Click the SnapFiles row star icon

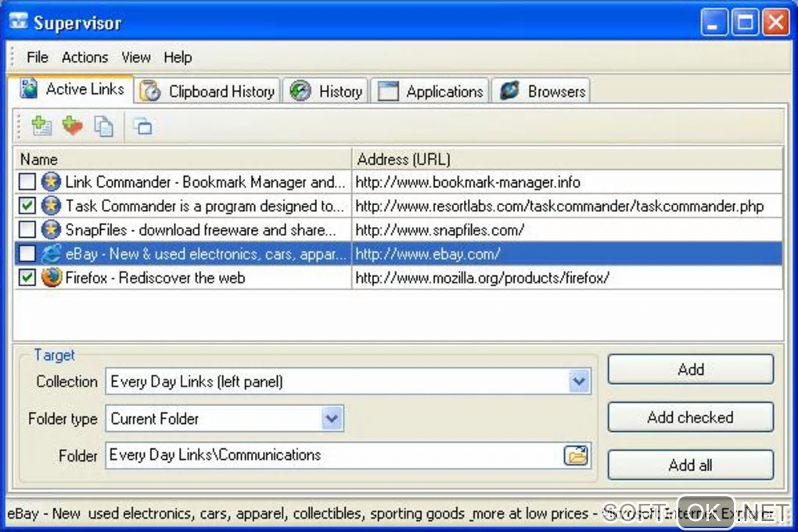point(51,229)
